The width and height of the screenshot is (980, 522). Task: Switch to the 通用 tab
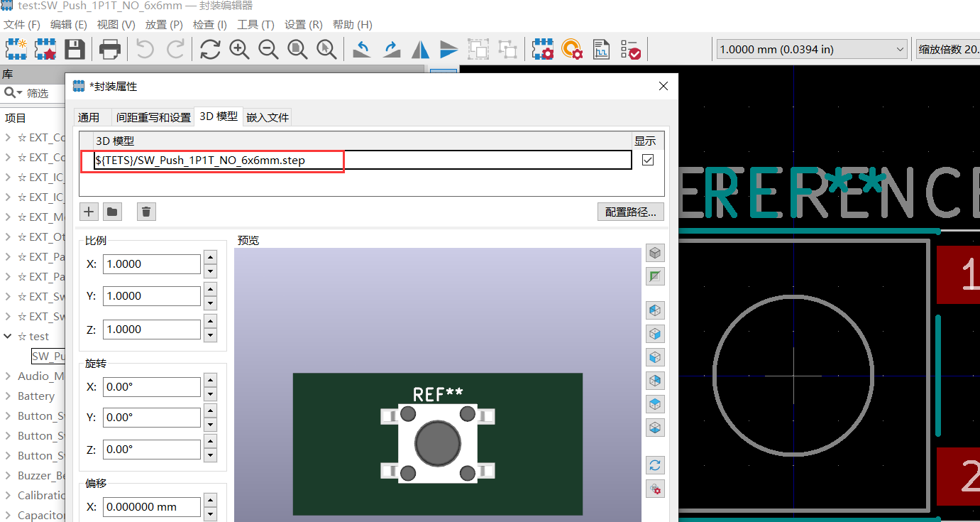click(x=91, y=116)
